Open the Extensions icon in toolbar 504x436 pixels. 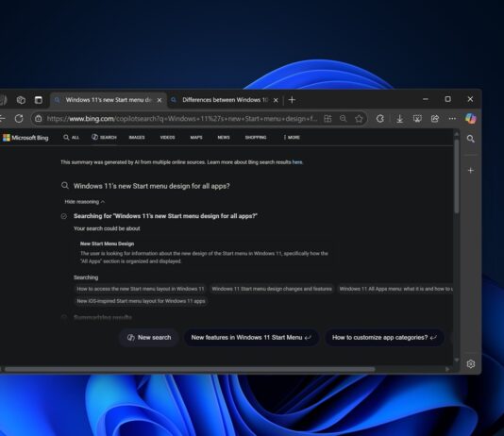pyautogui.click(x=380, y=119)
